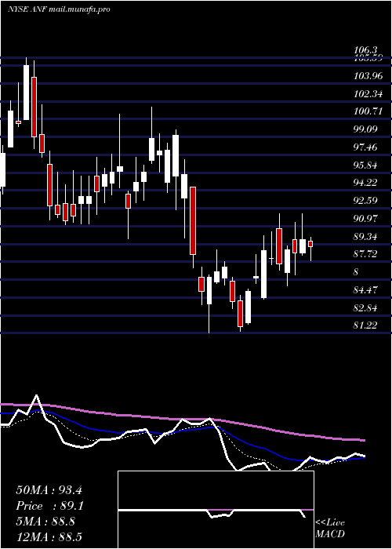Image resolution: width=392 pixels, height=549 pixels.
Task: Select the 95.84 price axis label
Action: point(365,165)
